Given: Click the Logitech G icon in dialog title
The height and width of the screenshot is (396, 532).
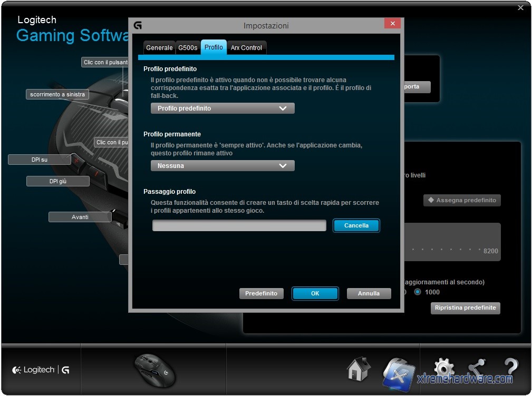Looking at the screenshot, I should (138, 25).
